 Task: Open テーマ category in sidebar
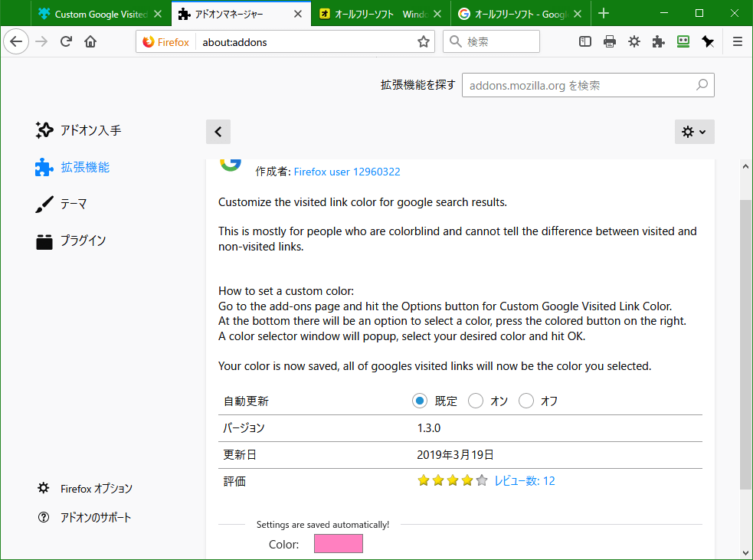[x=61, y=204]
